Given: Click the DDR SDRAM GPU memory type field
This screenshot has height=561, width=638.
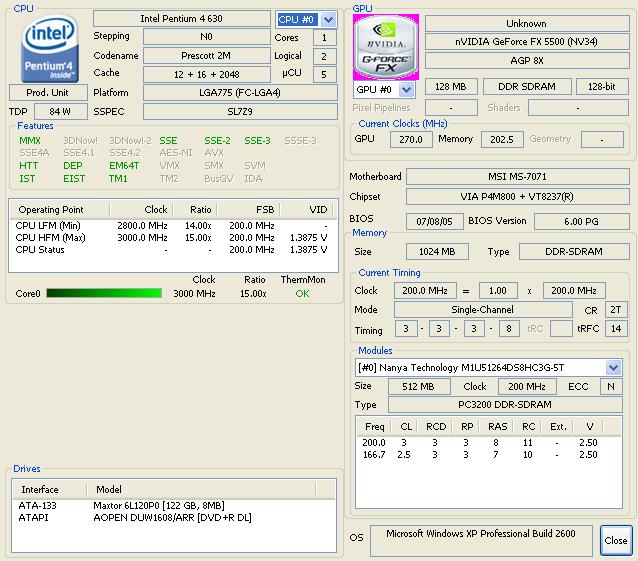Looking at the screenshot, I should click(x=527, y=87).
